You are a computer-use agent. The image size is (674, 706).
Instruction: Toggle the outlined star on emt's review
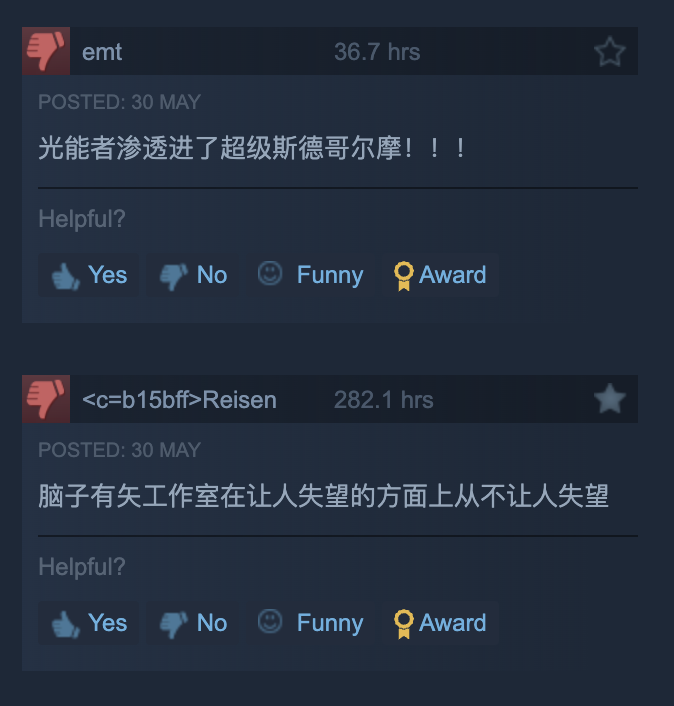610,51
